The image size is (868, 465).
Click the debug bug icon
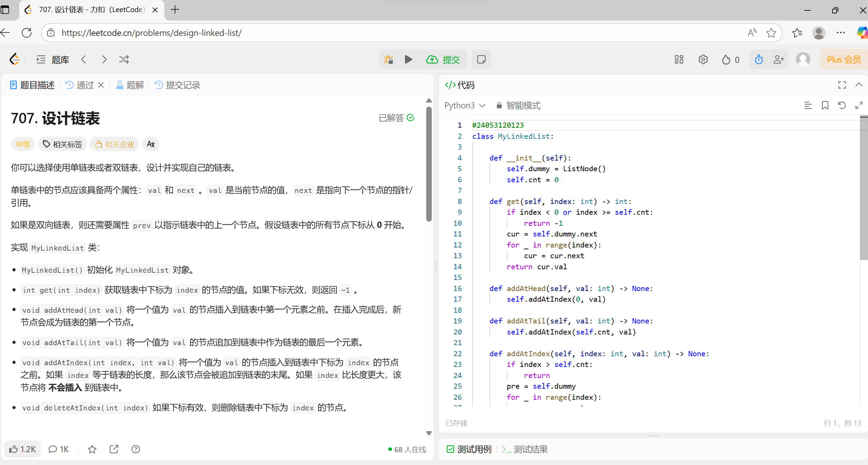[389, 59]
